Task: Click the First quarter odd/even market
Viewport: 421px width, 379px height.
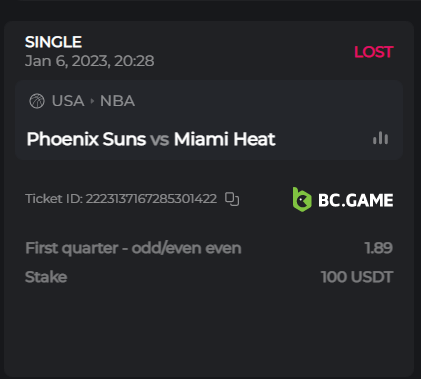Action: pos(133,248)
